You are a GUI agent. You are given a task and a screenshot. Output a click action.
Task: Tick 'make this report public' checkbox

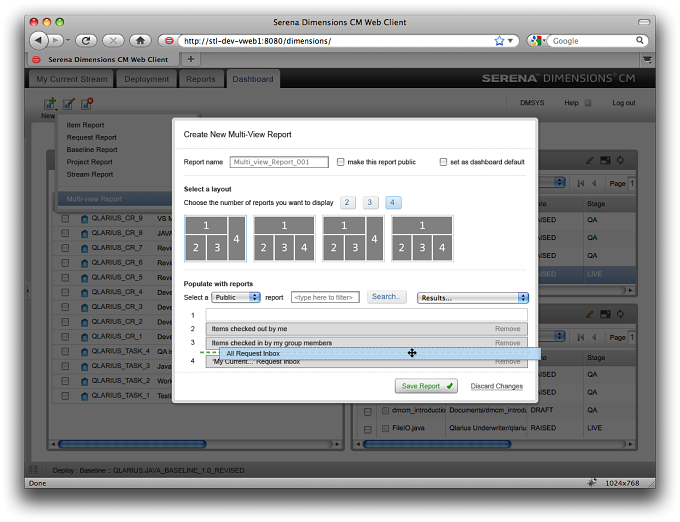point(340,162)
